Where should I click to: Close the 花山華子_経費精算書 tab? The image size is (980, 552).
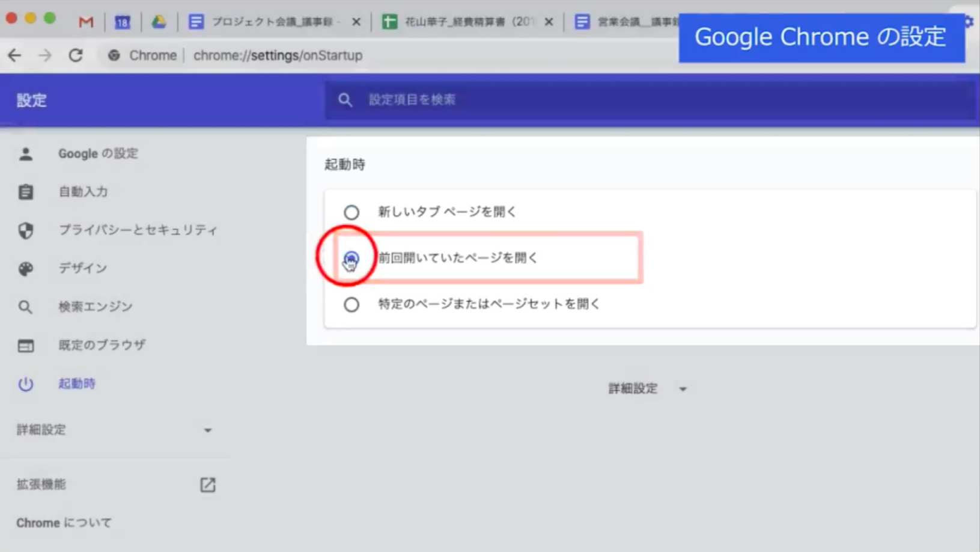tap(549, 22)
